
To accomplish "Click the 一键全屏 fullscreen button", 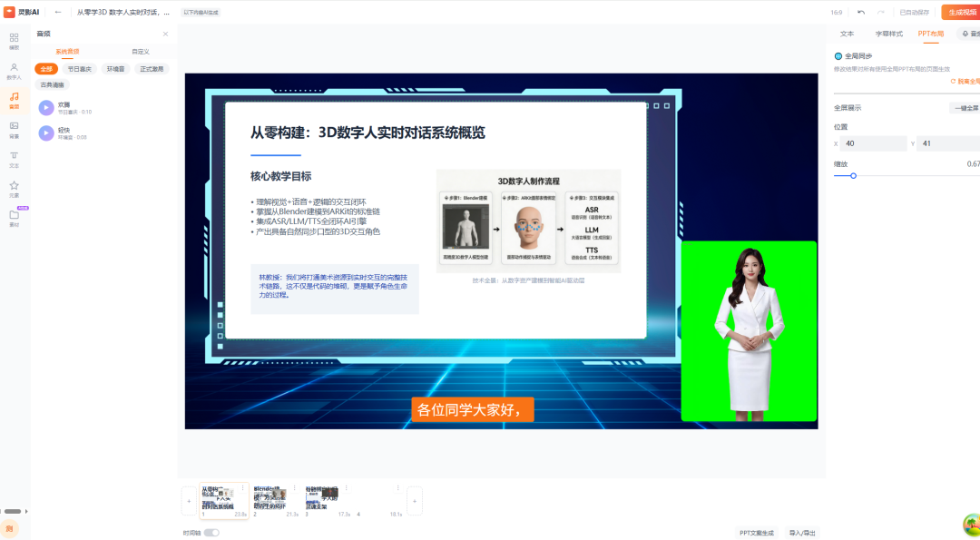I will 965,108.
